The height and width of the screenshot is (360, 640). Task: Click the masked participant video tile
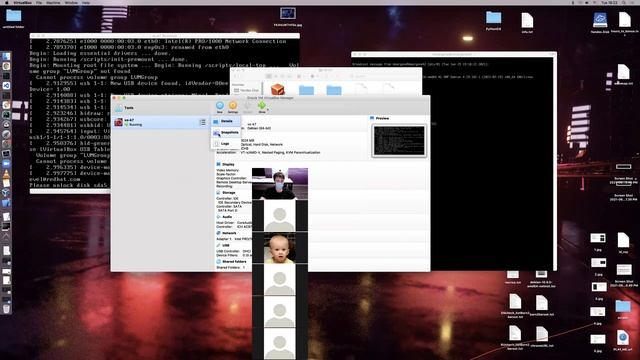coord(280,183)
